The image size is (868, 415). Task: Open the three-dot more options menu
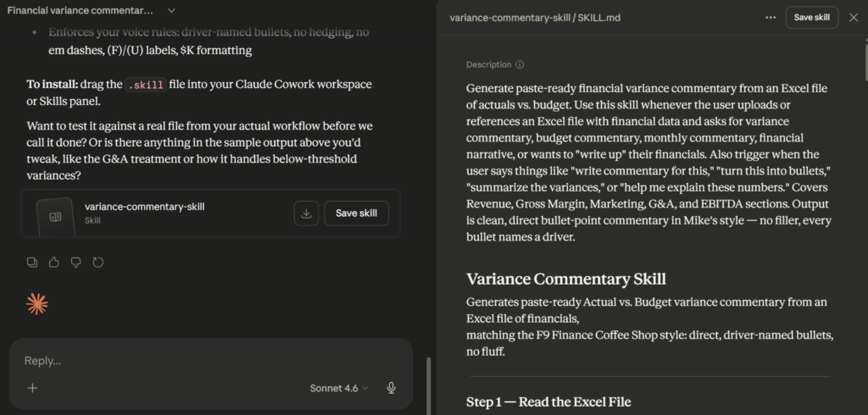(x=771, y=17)
